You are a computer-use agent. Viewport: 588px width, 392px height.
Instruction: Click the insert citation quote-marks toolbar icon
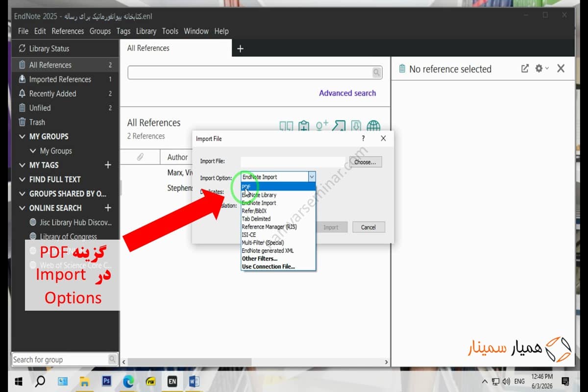pos(286,126)
